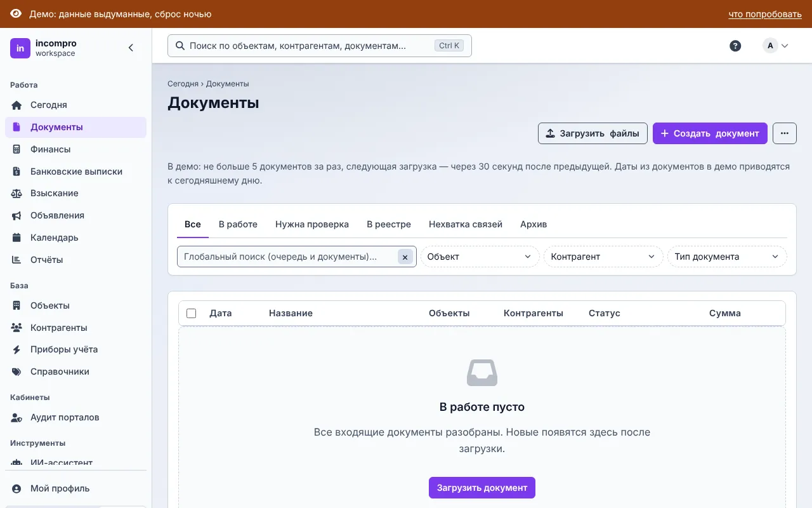
Task: Switch to the В работе tab
Action: coord(238,224)
